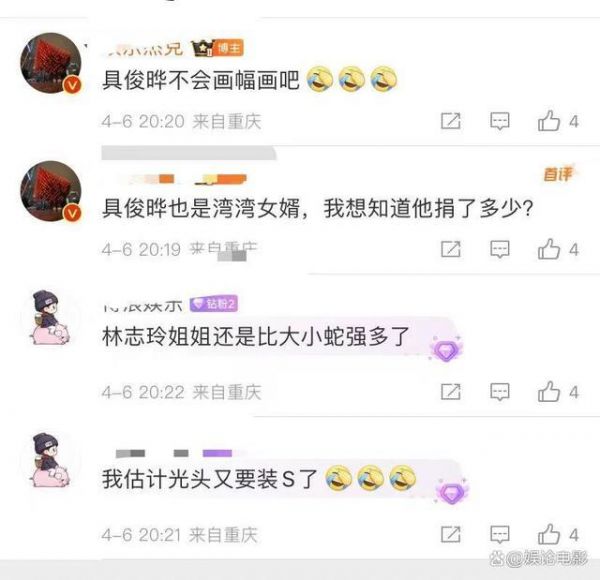Repost the 20:19 comment about 湾湾女婿
Image resolution: width=600 pixels, height=580 pixels.
(x=450, y=249)
